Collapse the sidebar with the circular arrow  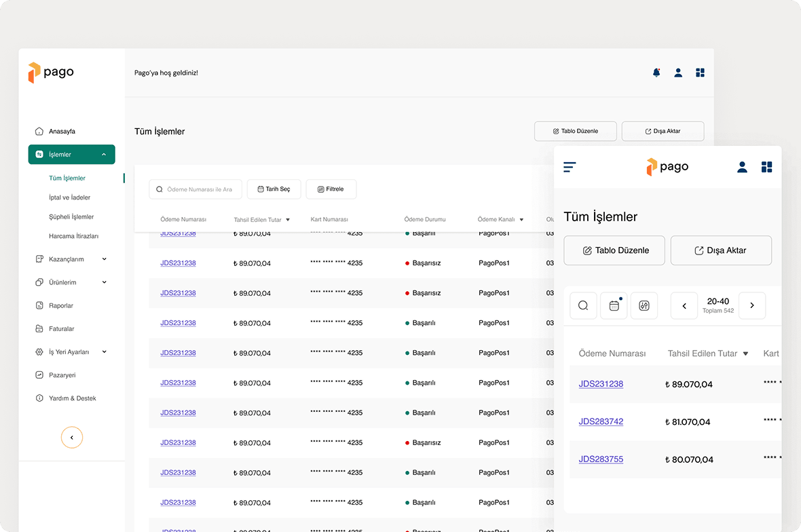[x=72, y=437]
